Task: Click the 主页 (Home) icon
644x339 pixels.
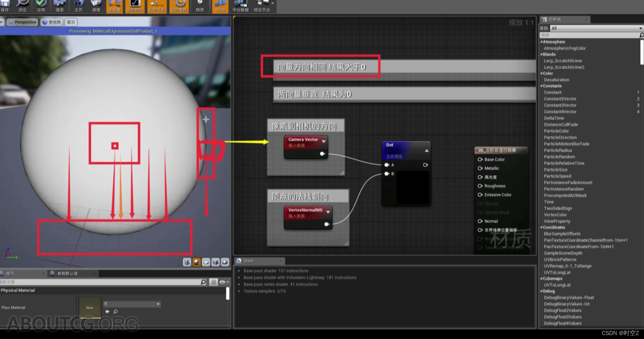Action: 78,5
